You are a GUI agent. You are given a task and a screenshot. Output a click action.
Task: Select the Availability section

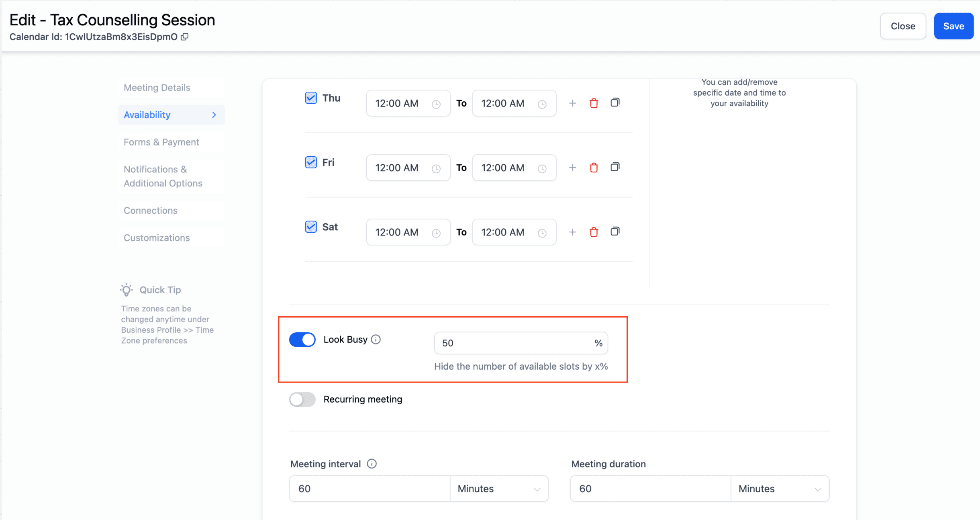click(x=171, y=115)
